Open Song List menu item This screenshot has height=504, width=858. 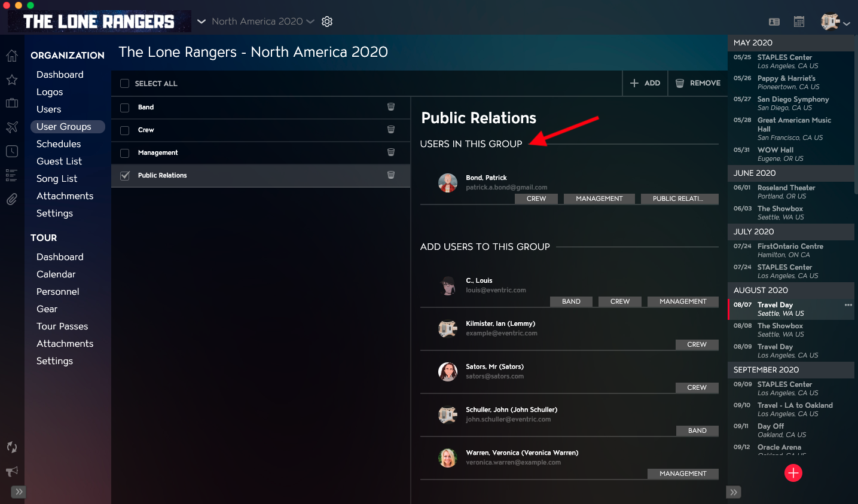57,179
